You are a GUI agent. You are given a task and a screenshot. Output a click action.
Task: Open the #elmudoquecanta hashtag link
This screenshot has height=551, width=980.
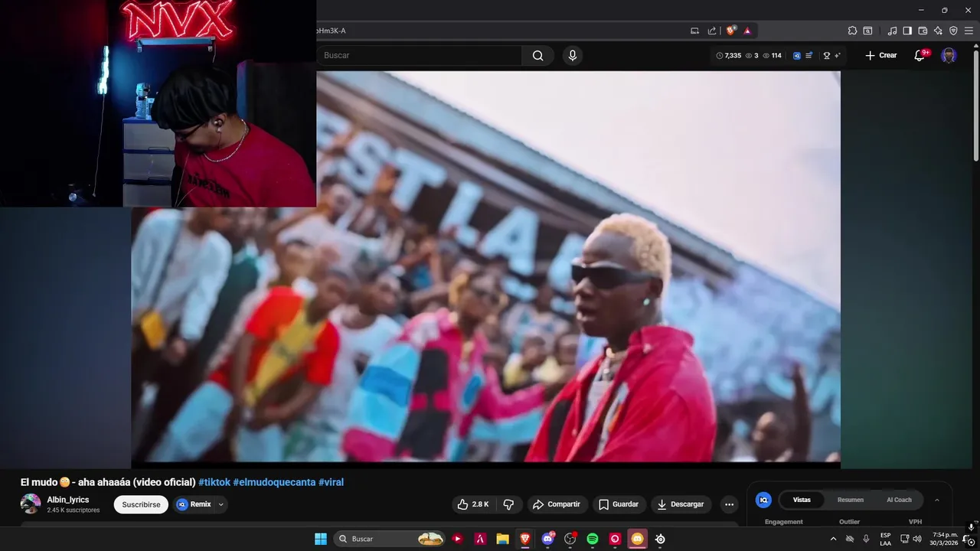coord(274,482)
